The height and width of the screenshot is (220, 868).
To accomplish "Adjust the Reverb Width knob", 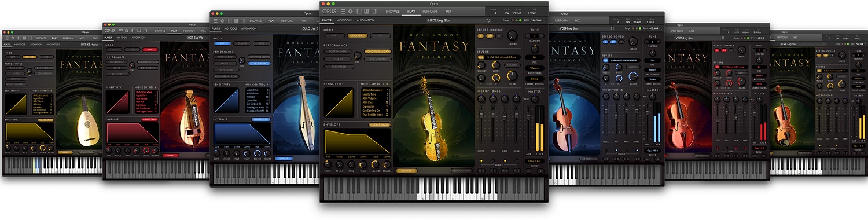I will [x=496, y=65].
